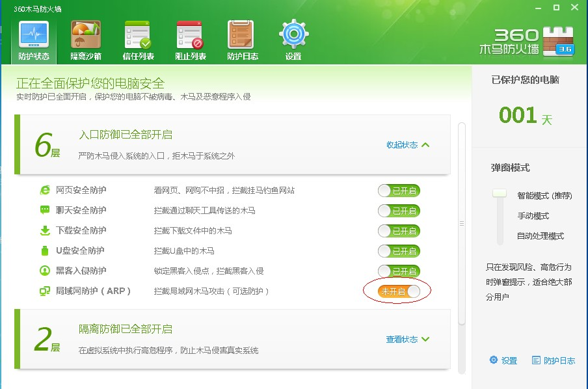Open the 信任列表 trust list icon
Screen dimensions: 588x389
pos(138,34)
